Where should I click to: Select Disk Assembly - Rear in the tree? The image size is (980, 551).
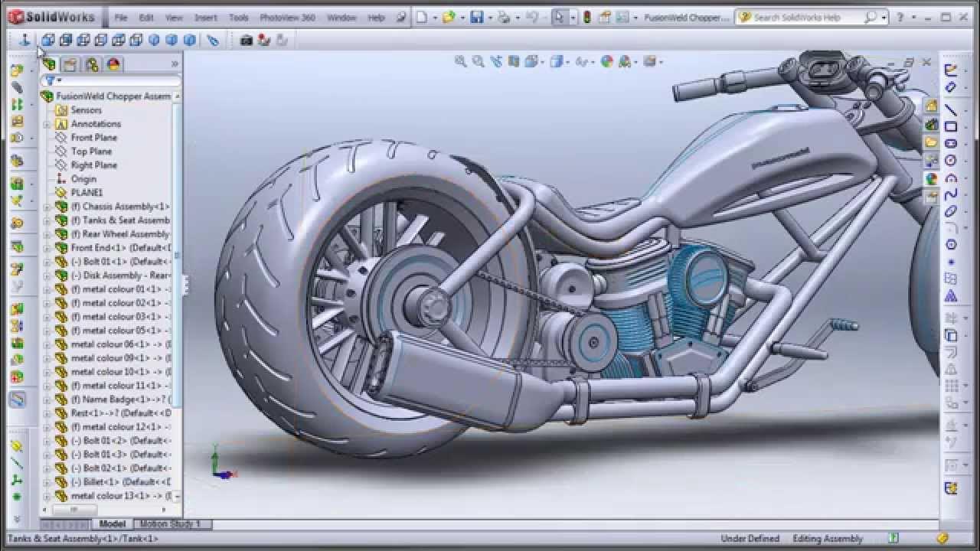pos(121,275)
